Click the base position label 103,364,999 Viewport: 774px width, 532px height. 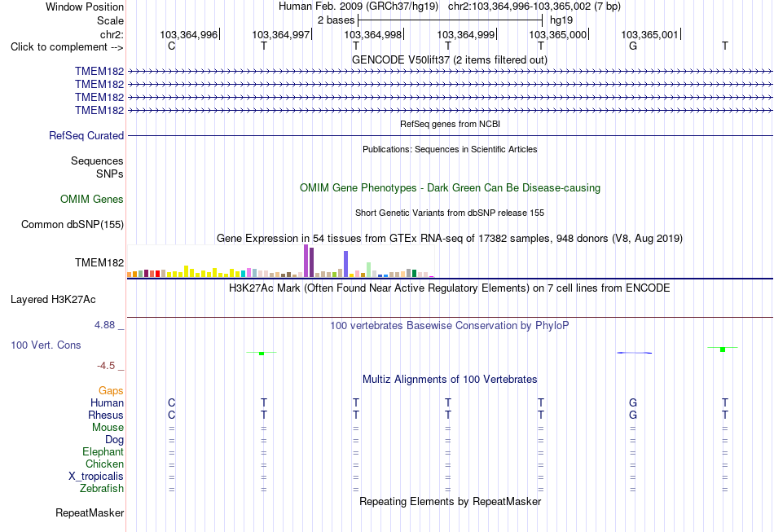[x=465, y=34]
